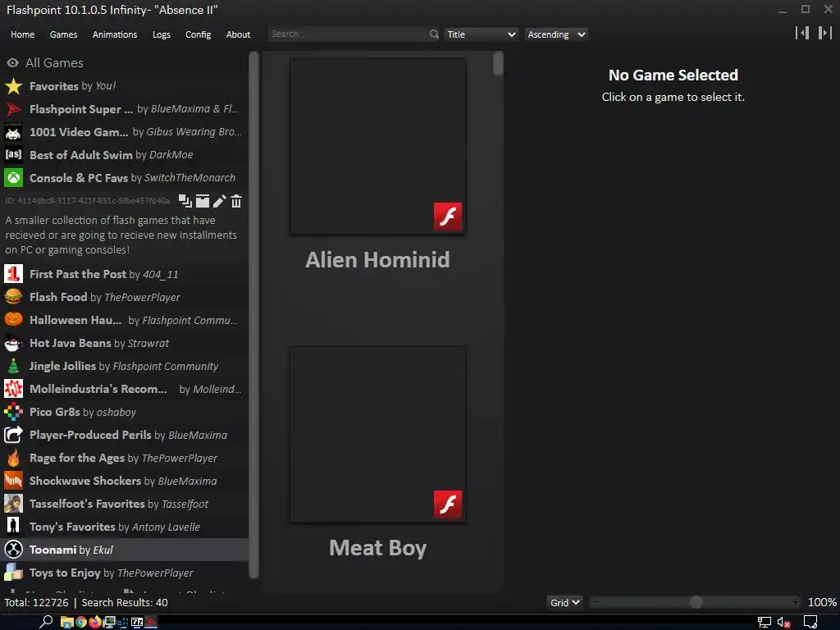Open Windows taskbar search

point(46,622)
